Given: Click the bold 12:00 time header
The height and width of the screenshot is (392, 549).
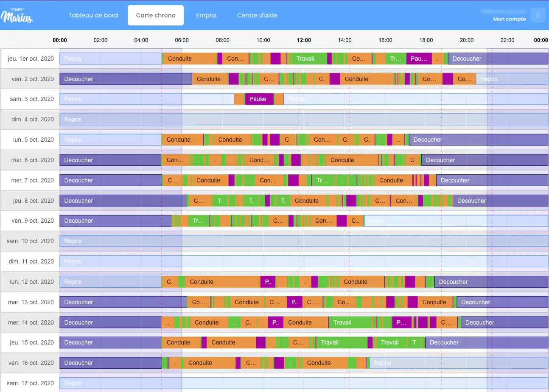Looking at the screenshot, I should pos(304,40).
